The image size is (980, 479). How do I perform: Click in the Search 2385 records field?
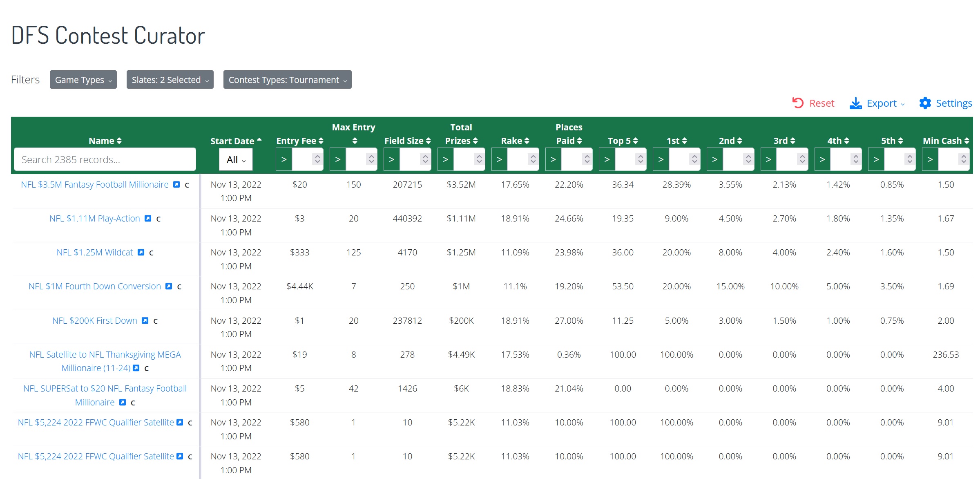pos(105,159)
